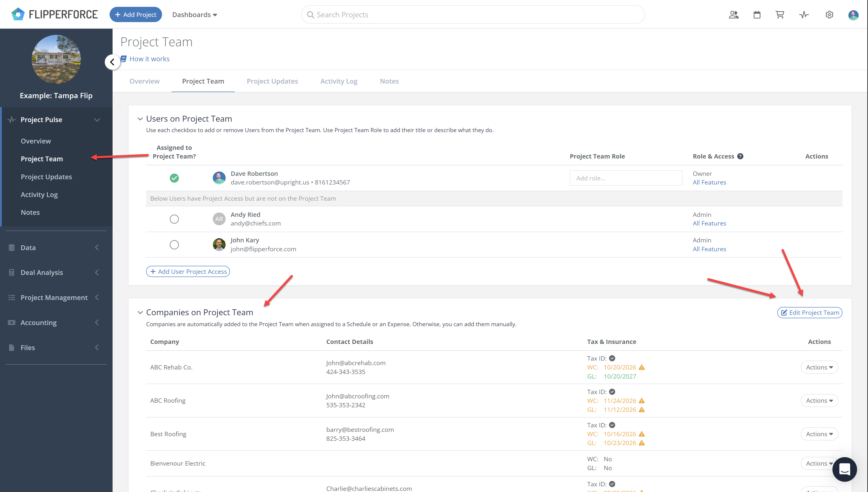Open the Dashboards dropdown

coord(194,15)
